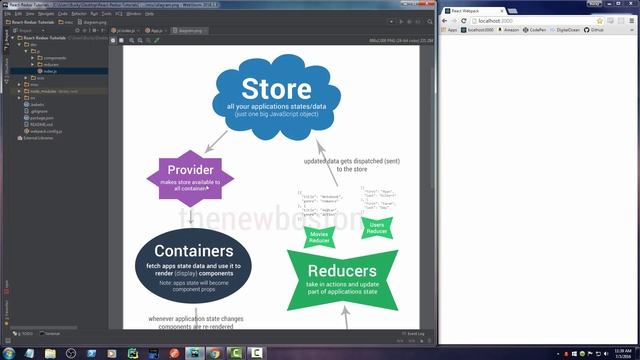Click the Project side tool window tab
The width and height of the screenshot is (640, 360).
6,40
